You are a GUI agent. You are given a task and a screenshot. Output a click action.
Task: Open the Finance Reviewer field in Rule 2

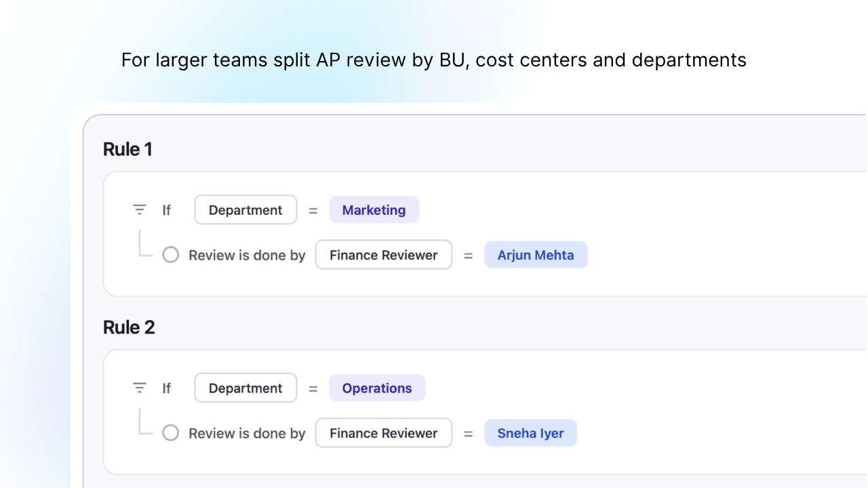[x=383, y=432]
